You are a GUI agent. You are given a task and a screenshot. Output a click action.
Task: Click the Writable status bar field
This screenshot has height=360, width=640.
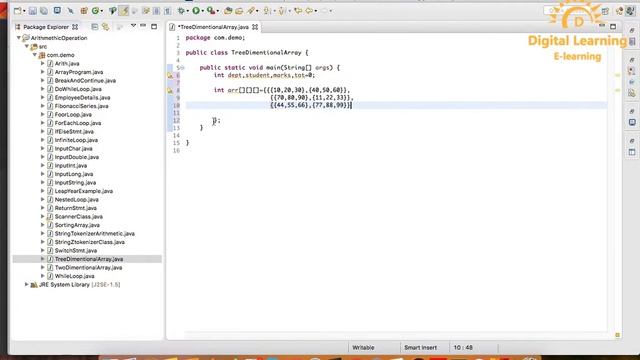[363, 348]
